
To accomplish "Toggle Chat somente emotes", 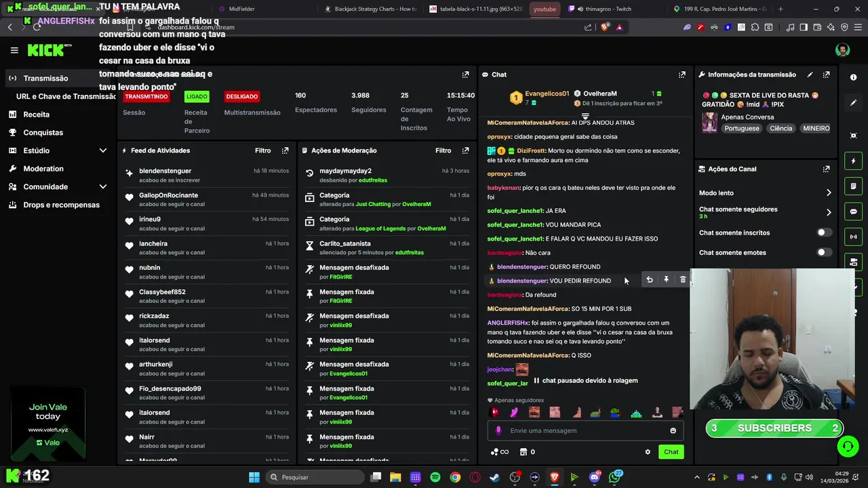I will (x=824, y=252).
